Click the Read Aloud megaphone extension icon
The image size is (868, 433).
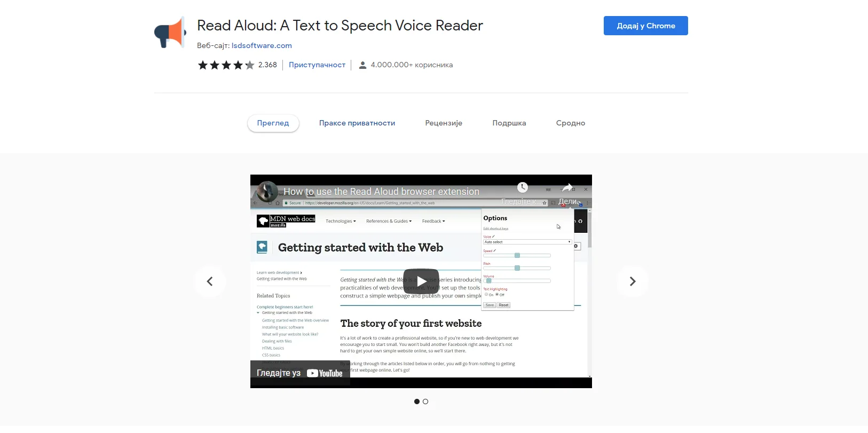point(170,33)
